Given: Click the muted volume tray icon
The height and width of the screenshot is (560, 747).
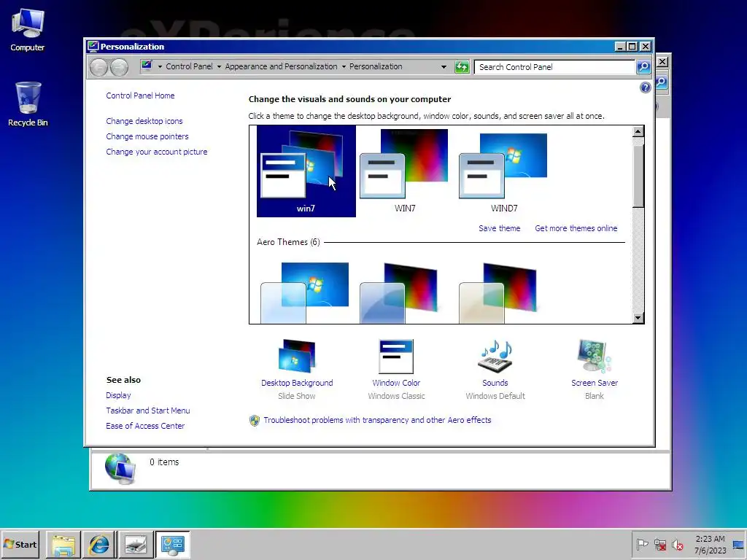Looking at the screenshot, I should [x=677, y=544].
